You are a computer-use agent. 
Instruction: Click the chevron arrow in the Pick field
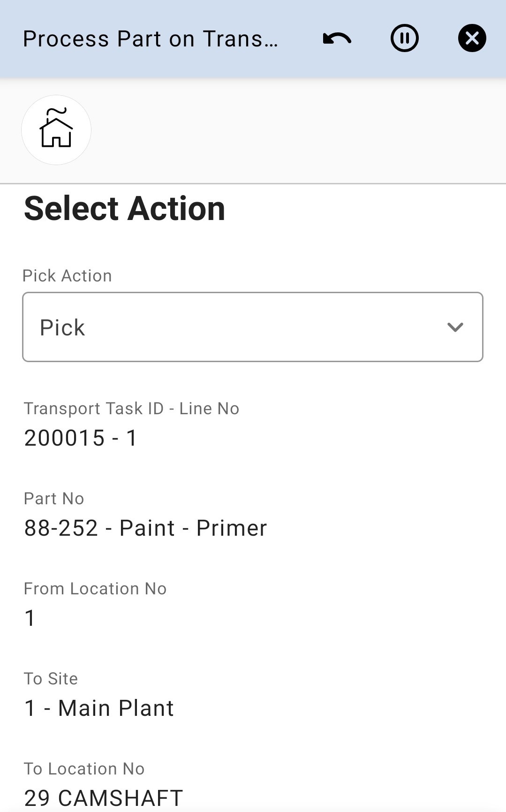(455, 327)
